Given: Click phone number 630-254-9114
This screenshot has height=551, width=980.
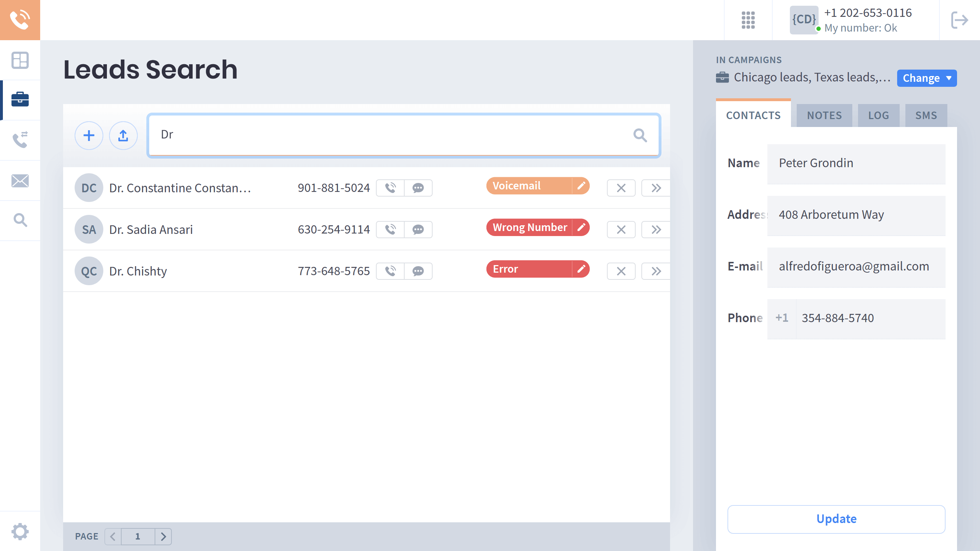Looking at the screenshot, I should pyautogui.click(x=334, y=230).
